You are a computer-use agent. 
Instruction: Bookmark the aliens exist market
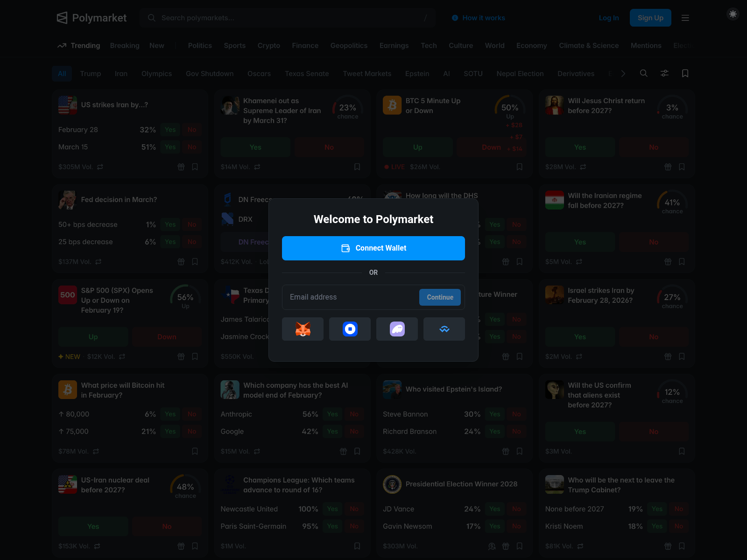pos(682,451)
